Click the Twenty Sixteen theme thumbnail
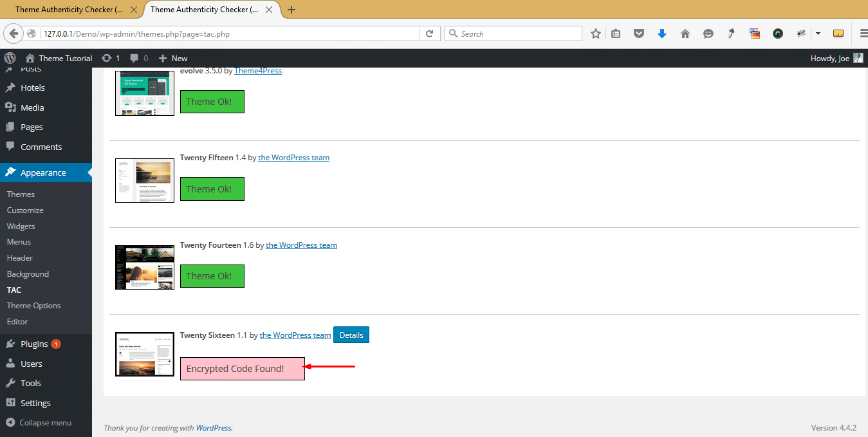This screenshot has width=868, height=437. coord(145,354)
